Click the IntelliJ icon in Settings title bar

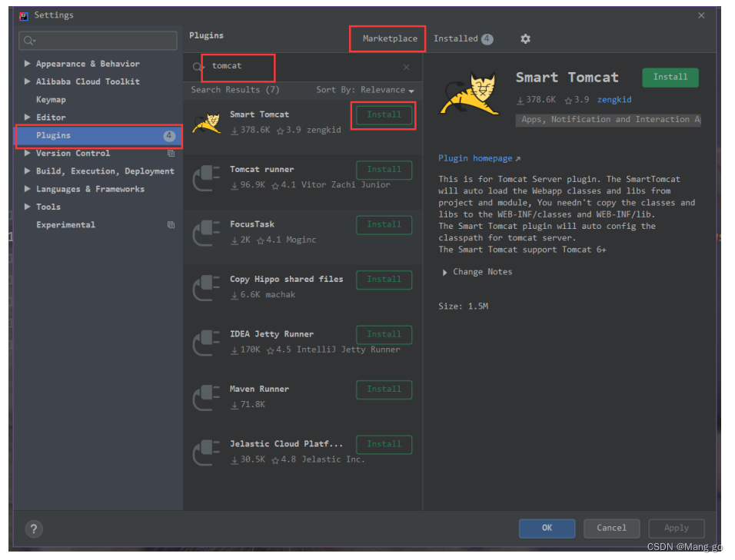pos(23,16)
